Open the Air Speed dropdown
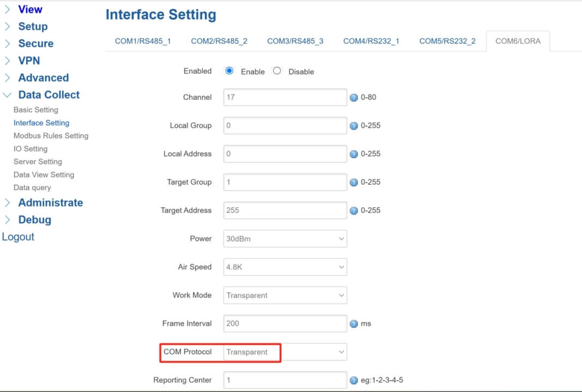Screen dimensions: 582x392 click(x=285, y=267)
